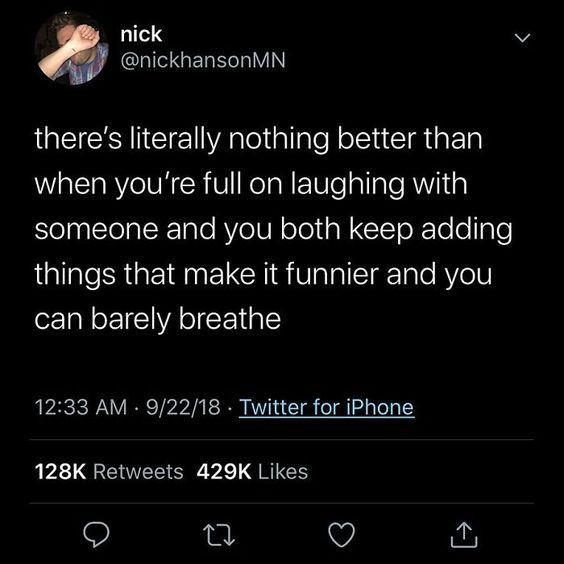This screenshot has width=564, height=564.
Task: Click the tweet line "when you're full on laughing with"
Action: 251,184
